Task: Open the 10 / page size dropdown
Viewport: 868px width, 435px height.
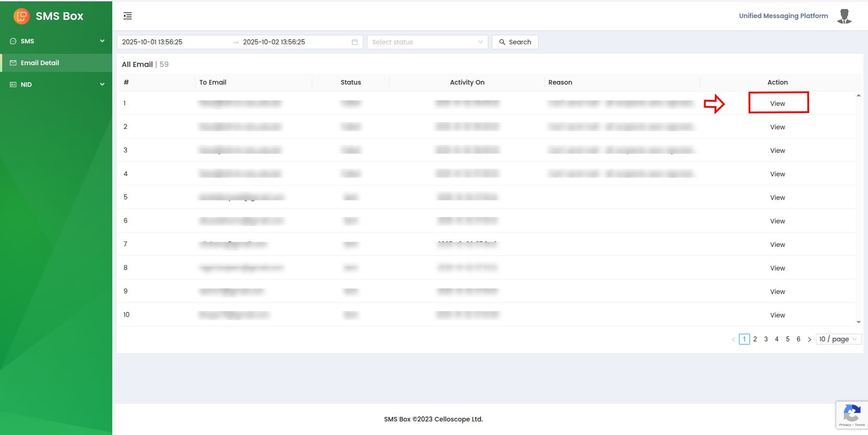Action: click(838, 339)
